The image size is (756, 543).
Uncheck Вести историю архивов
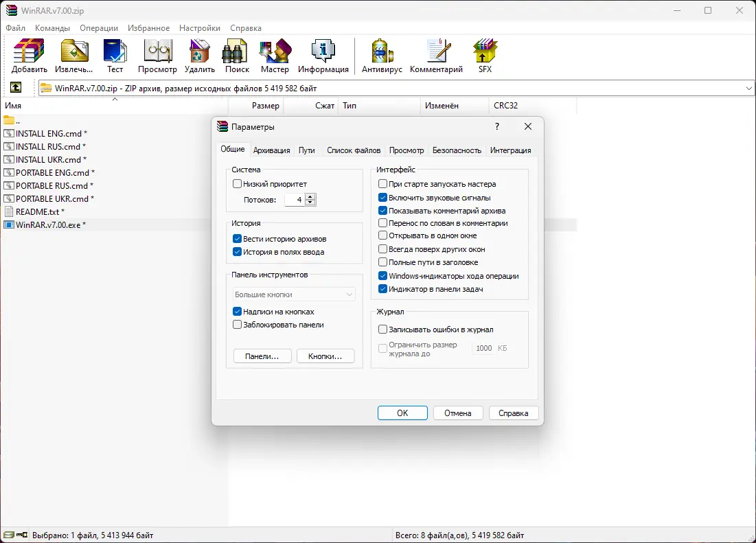[237, 238]
